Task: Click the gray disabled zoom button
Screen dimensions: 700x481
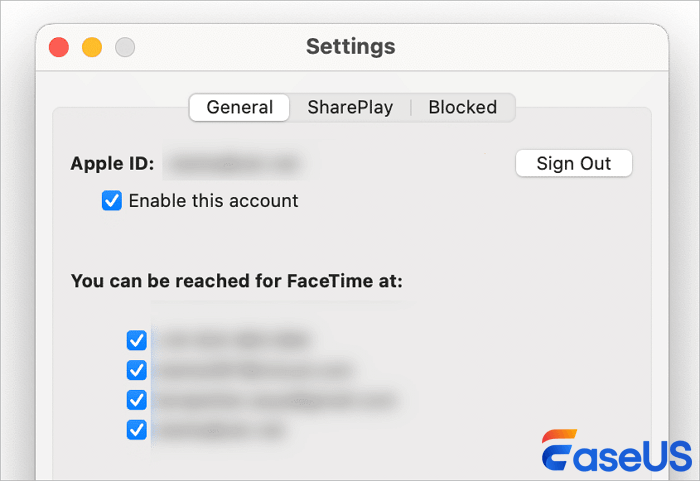Action: click(125, 47)
